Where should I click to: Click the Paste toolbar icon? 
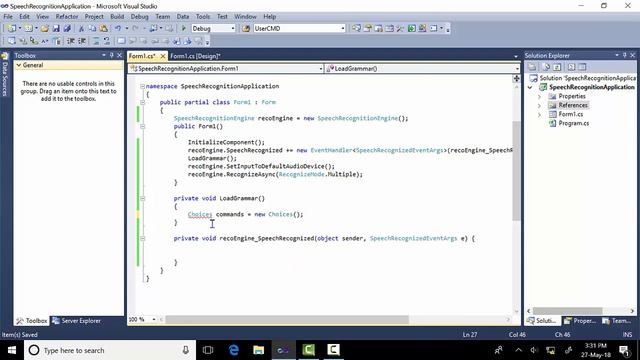pyautogui.click(x=104, y=29)
